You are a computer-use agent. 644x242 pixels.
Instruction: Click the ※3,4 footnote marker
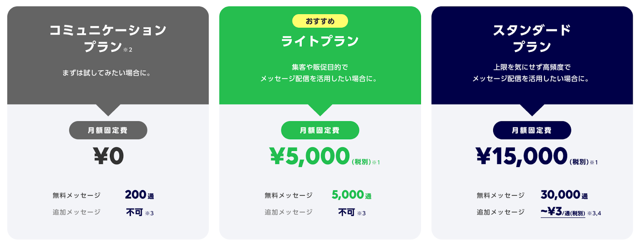click(594, 213)
